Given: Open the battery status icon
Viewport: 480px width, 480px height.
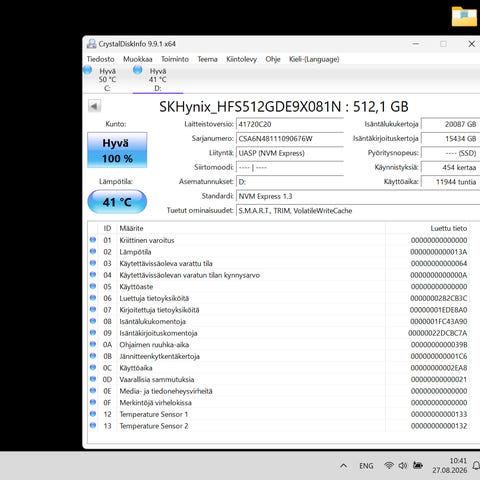Looking at the screenshot, I should pos(418,465).
